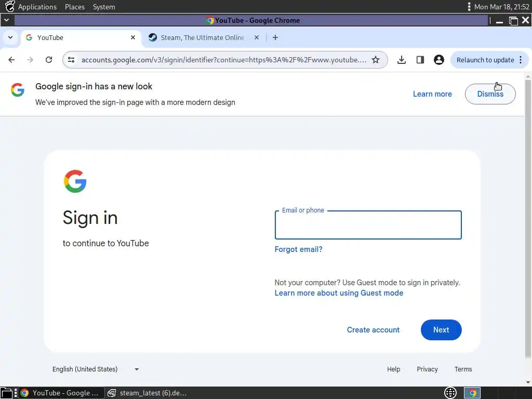Click the Next button
The image size is (532, 399).
(x=441, y=330)
